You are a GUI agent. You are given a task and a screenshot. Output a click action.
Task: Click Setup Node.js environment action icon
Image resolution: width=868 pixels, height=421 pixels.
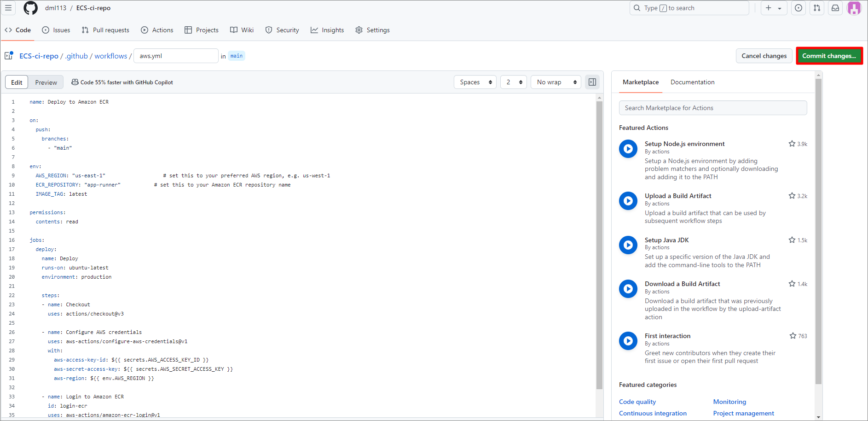(628, 149)
